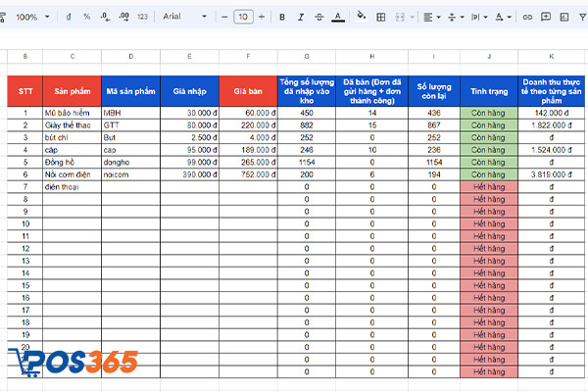Viewport: 588px width, 392px height.
Task: Add a comment to the cell
Action: 544,17
